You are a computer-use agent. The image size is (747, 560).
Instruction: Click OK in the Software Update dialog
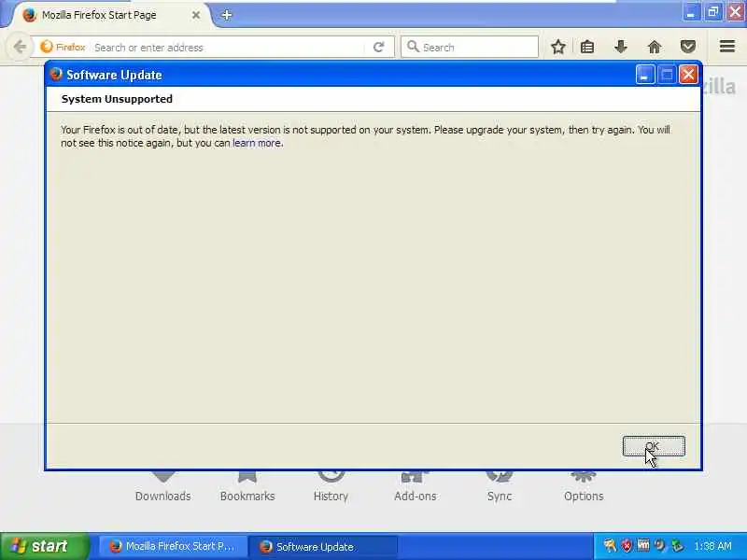click(654, 446)
